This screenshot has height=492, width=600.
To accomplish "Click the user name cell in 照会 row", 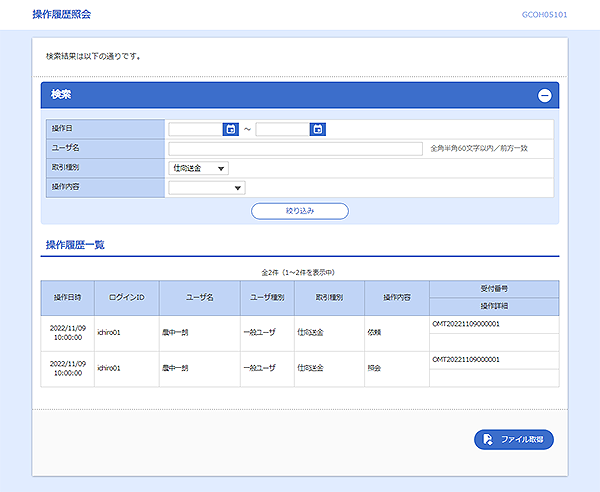I will (x=200, y=368).
